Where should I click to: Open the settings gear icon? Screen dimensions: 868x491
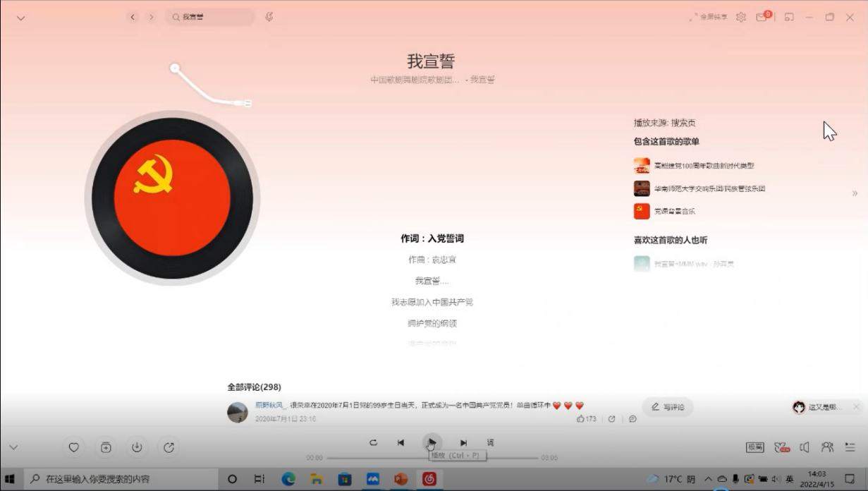[x=741, y=17]
